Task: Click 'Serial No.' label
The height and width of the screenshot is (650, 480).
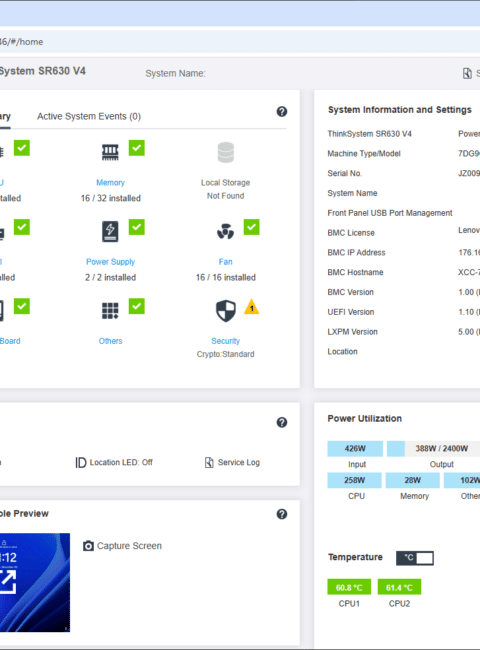Action: (344, 173)
